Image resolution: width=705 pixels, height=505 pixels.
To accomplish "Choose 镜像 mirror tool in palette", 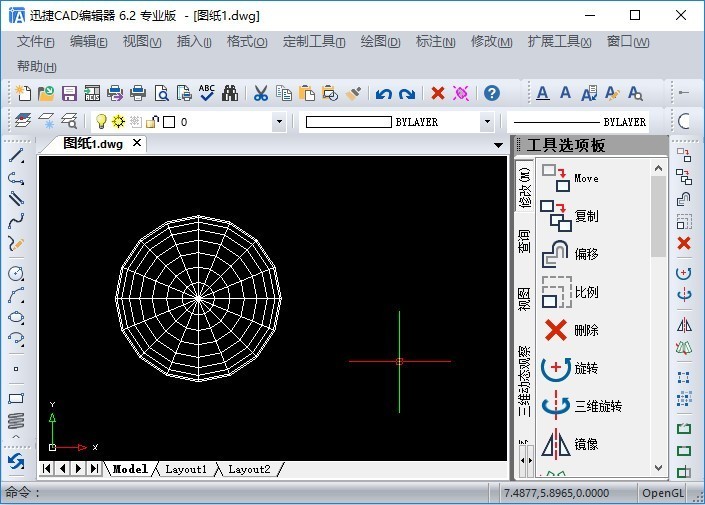I will [570, 444].
